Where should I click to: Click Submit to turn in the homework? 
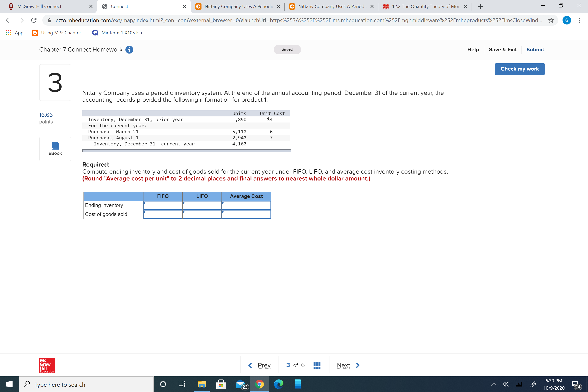click(x=535, y=50)
